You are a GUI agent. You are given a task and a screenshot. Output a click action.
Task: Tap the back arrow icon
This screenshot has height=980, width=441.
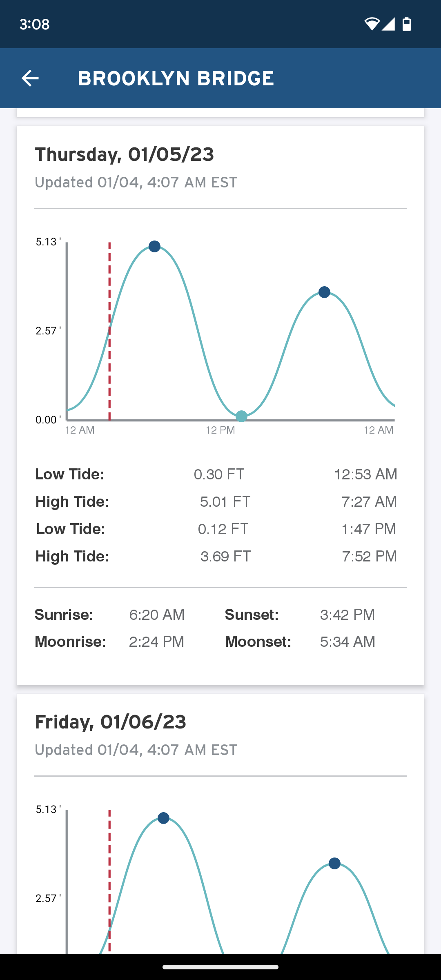(x=30, y=78)
